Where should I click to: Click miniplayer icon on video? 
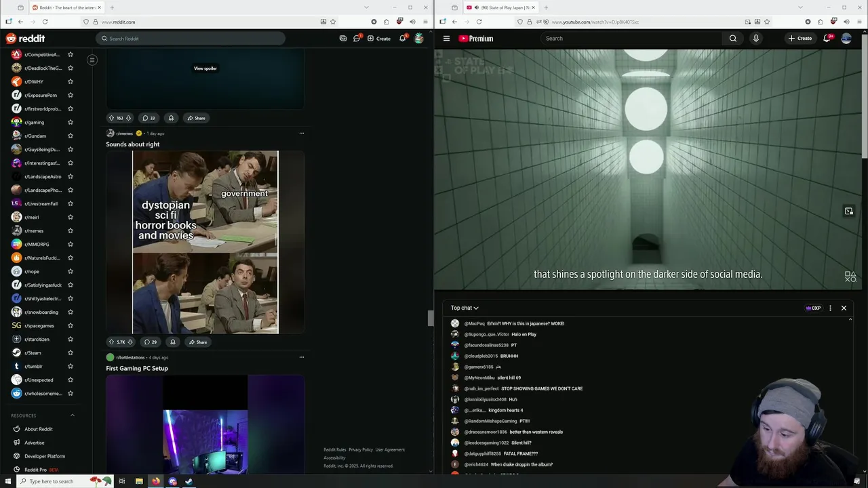coord(849,211)
